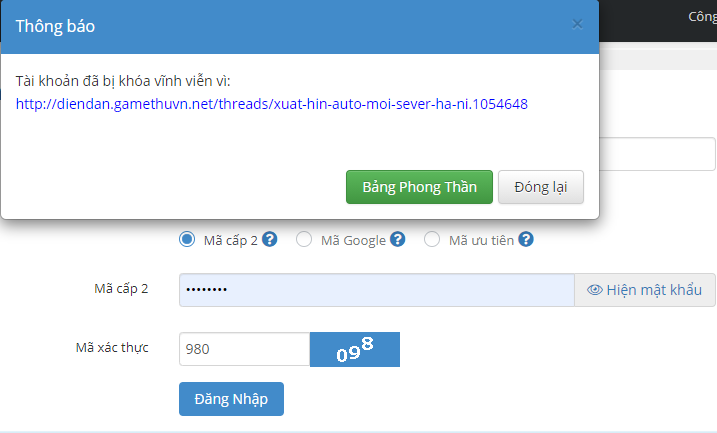Open the Công menu in top bar
Screen dimensions: 717x433
coord(701,17)
